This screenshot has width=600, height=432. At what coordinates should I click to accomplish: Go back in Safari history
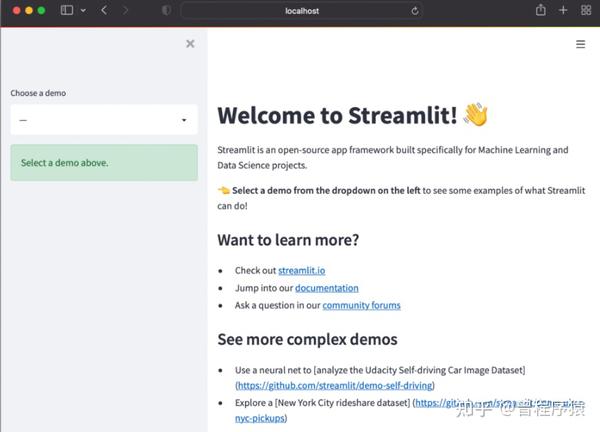coord(104,10)
